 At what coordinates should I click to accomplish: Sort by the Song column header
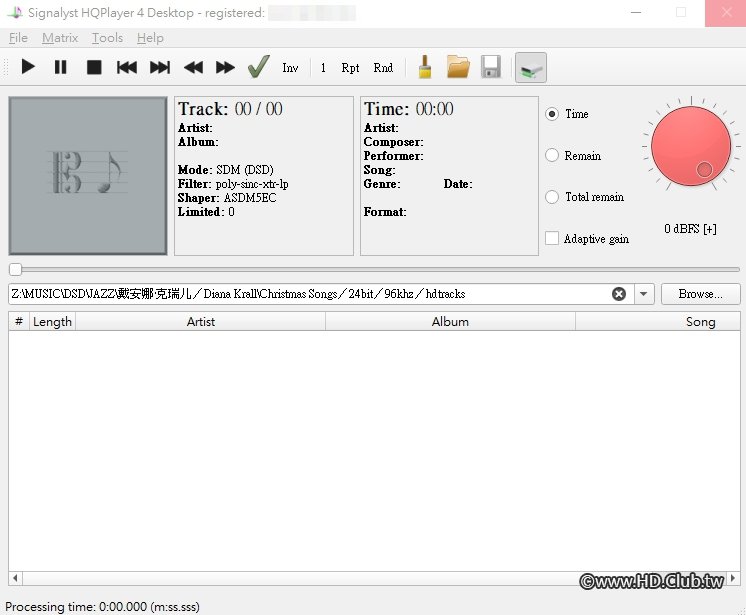[658, 322]
